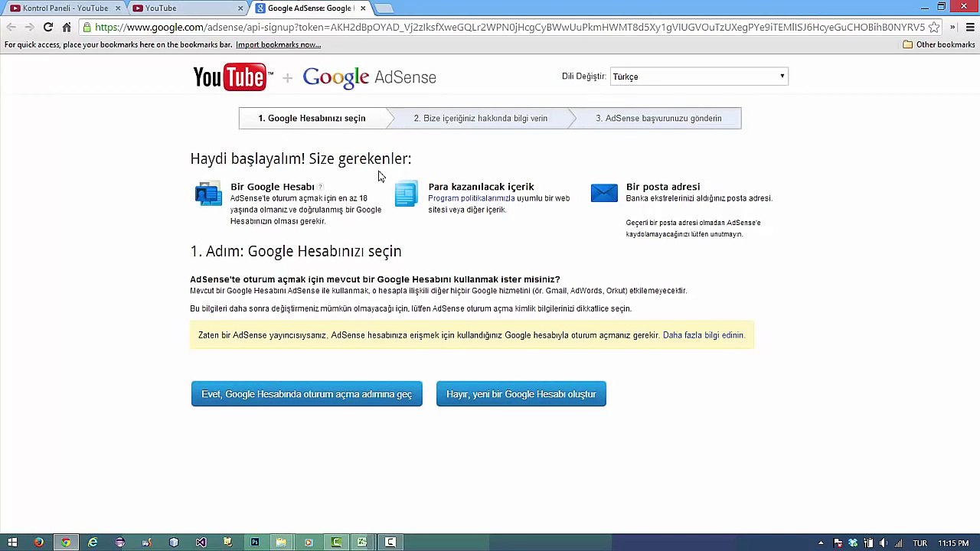Viewport: 980px width, 551px height.
Task: Click 'Evet, Google Hesabında oturum açma adımına geç'
Action: point(307,394)
